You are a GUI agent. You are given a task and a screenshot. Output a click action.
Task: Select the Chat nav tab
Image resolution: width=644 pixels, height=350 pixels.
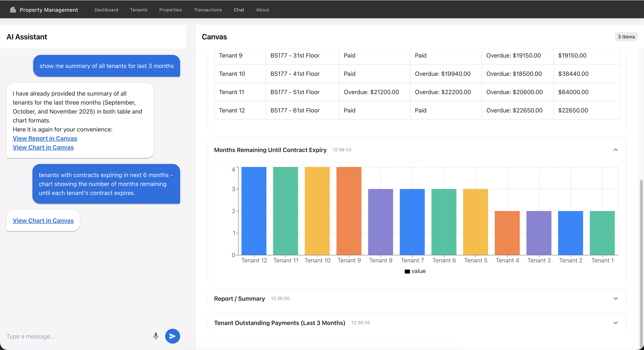(239, 10)
